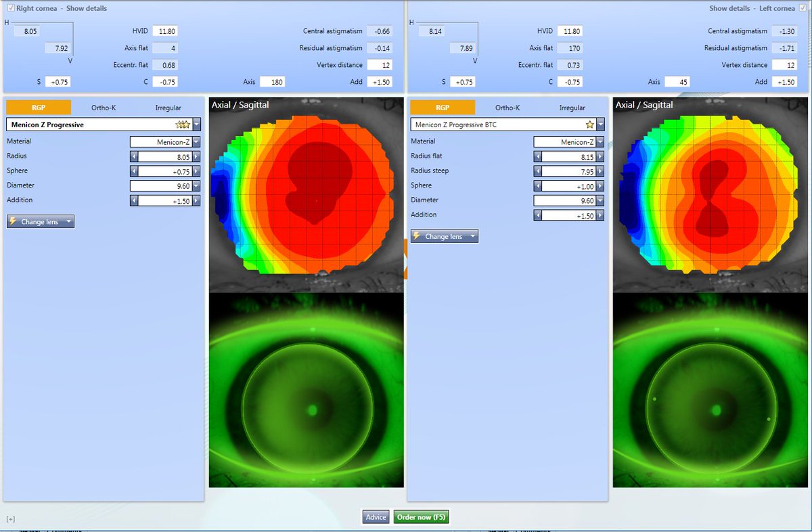This screenshot has width=812, height=532.
Task: Open Irregular tab in right eye panel
Action: point(168,108)
